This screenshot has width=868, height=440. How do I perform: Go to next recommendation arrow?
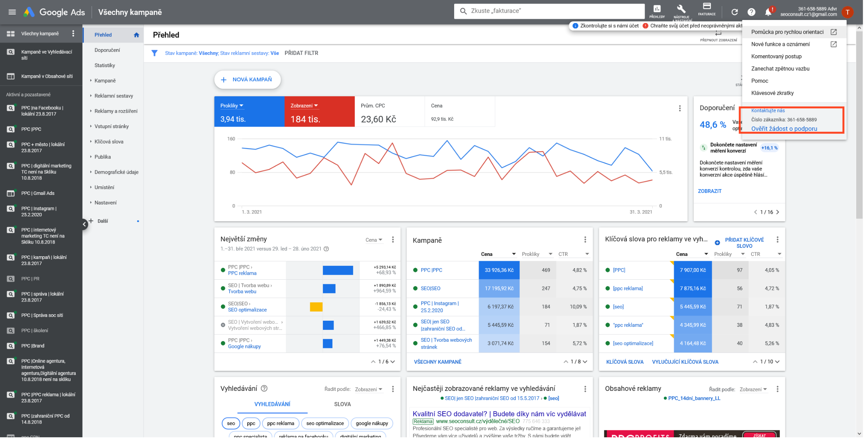click(782, 213)
